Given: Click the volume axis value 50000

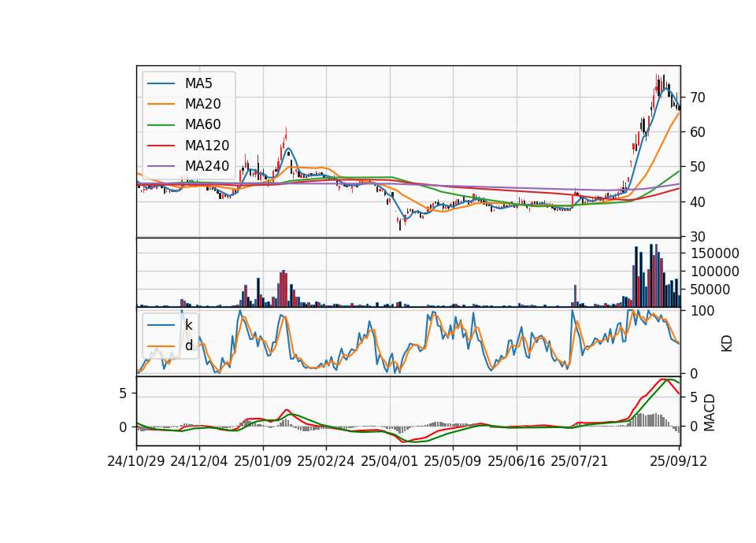Looking at the screenshot, I should click(710, 290).
